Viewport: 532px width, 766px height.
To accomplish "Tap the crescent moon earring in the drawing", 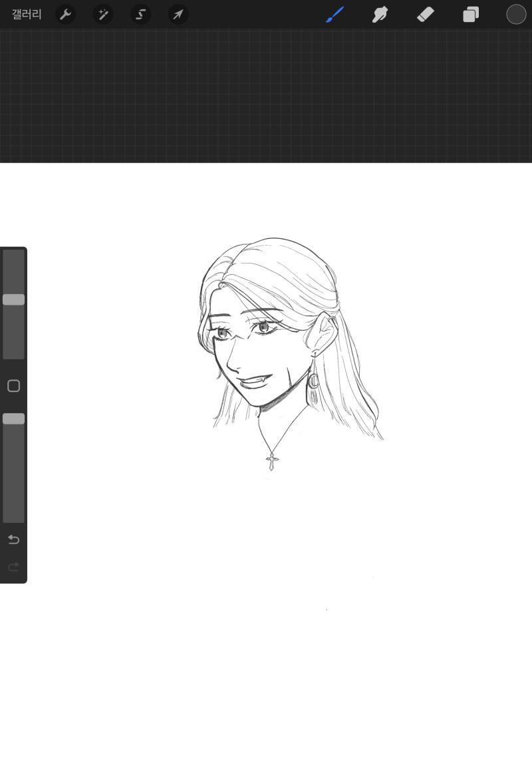I will coord(313,381).
